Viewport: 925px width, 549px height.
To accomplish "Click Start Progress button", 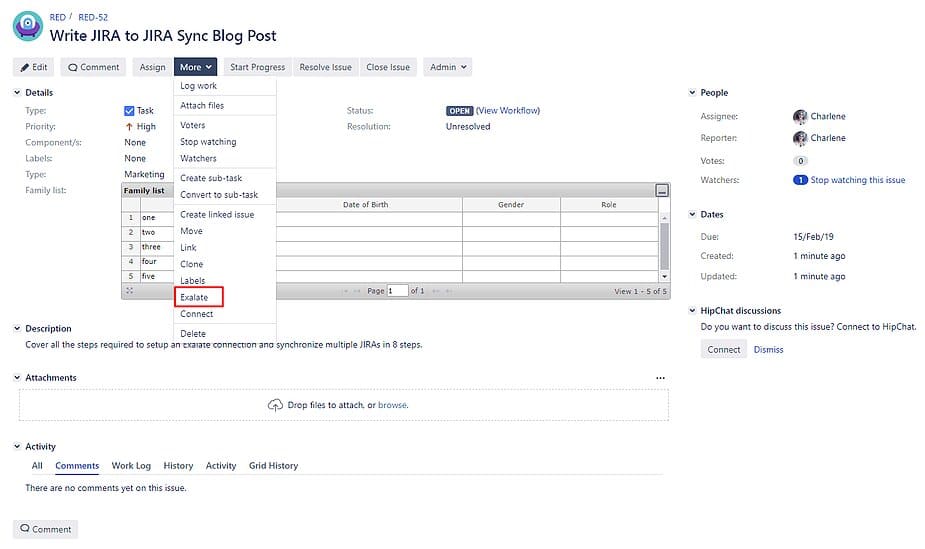I will (x=257, y=67).
